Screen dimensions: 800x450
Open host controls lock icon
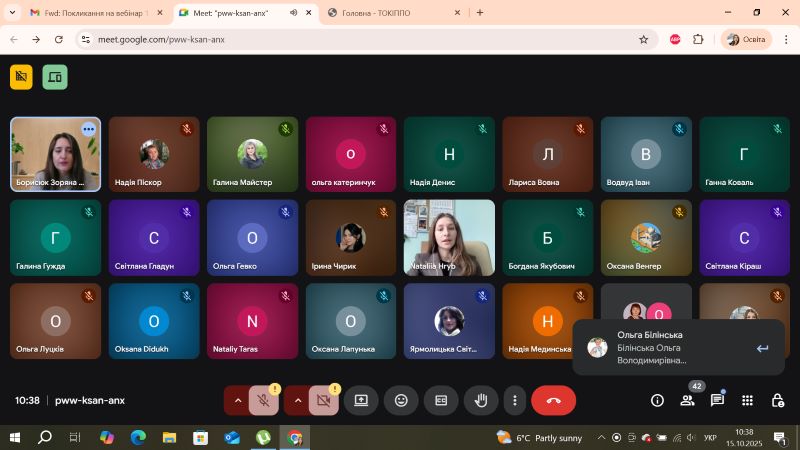[x=777, y=400]
